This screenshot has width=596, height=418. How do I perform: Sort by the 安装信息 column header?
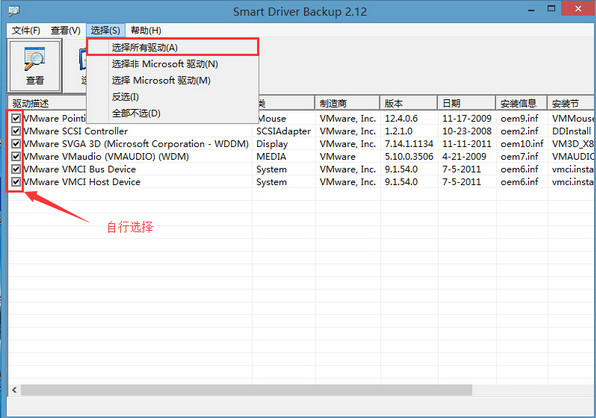click(x=521, y=103)
